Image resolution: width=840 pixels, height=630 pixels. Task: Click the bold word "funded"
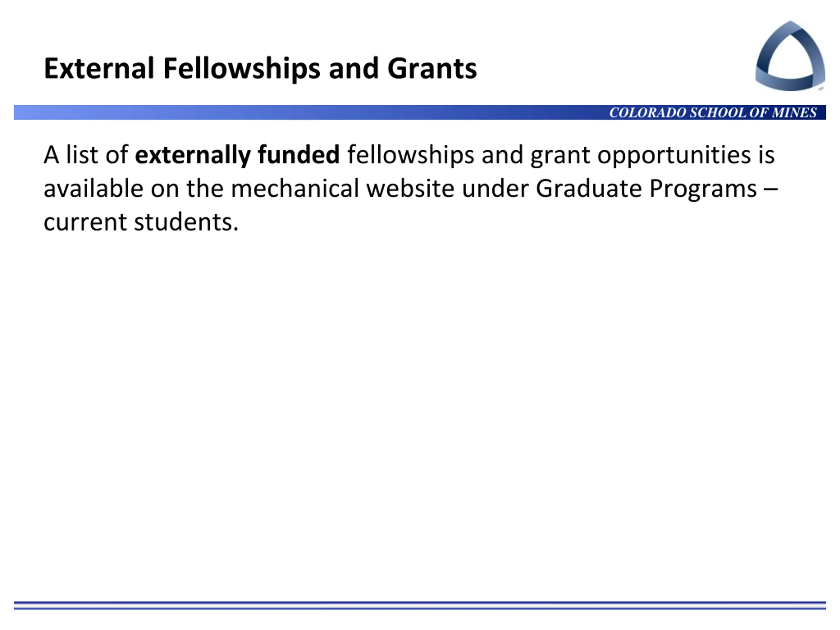coord(299,155)
